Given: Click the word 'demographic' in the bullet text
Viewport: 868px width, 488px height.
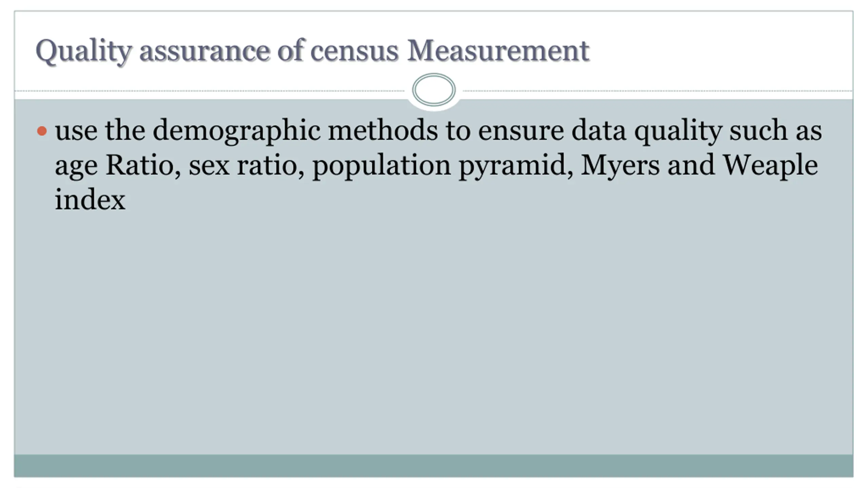Looking at the screenshot, I should coord(236,131).
